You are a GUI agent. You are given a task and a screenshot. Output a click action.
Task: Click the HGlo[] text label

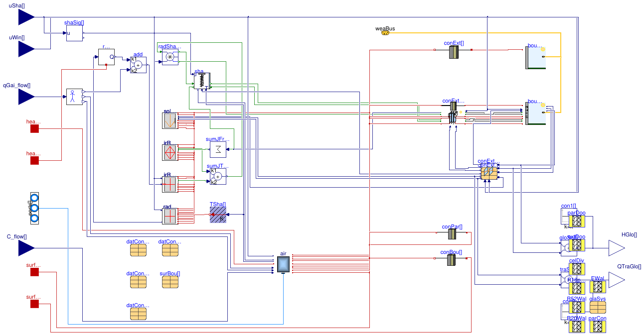click(629, 234)
